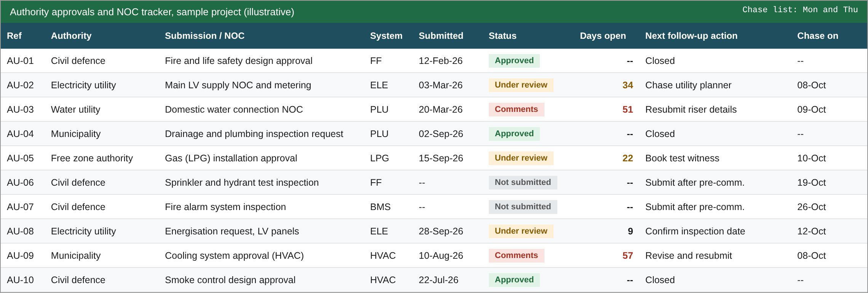The height and width of the screenshot is (293, 868).
Task: Click the Ref column header
Action: pyautogui.click(x=14, y=36)
